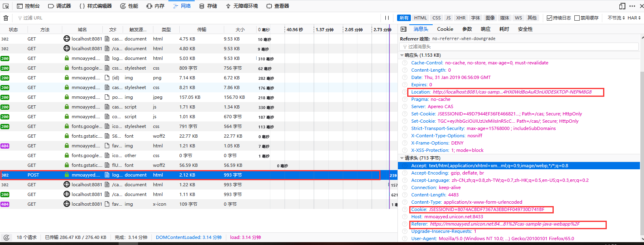Click help icon beside Pragma header
This screenshot has height=245, width=644.
click(x=404, y=99)
